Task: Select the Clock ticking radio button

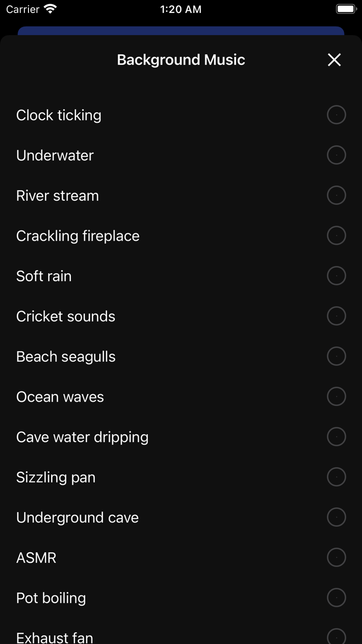Action: click(x=336, y=115)
